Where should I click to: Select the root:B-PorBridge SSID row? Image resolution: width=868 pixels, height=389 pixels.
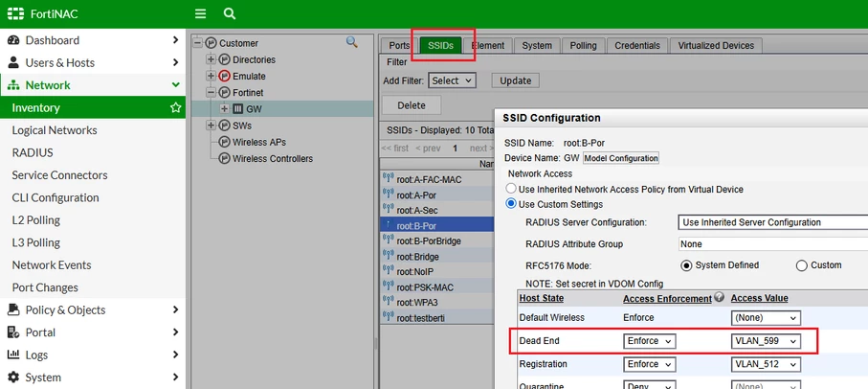[x=437, y=241]
